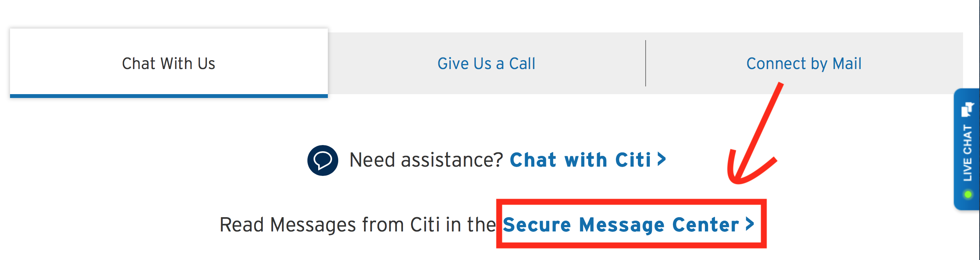Click the speech bubbles icon on Live Chat tab
Viewport: 980px width, 260px height.
[967, 109]
